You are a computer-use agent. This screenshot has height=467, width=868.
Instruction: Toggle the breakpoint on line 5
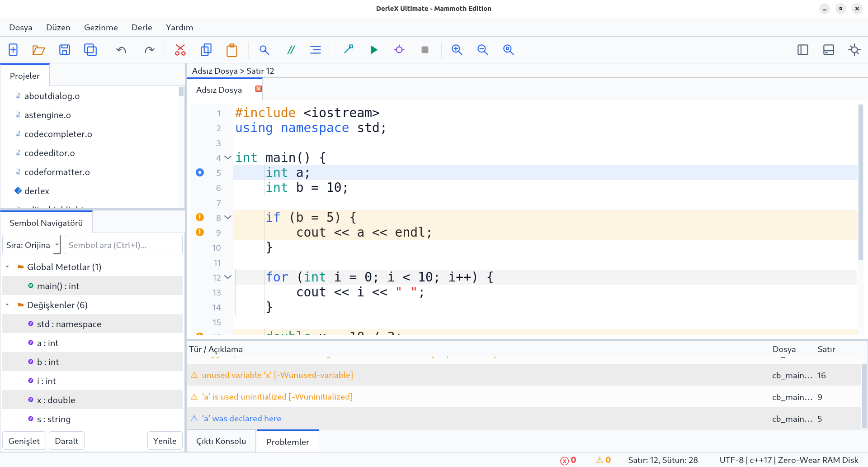200,172
